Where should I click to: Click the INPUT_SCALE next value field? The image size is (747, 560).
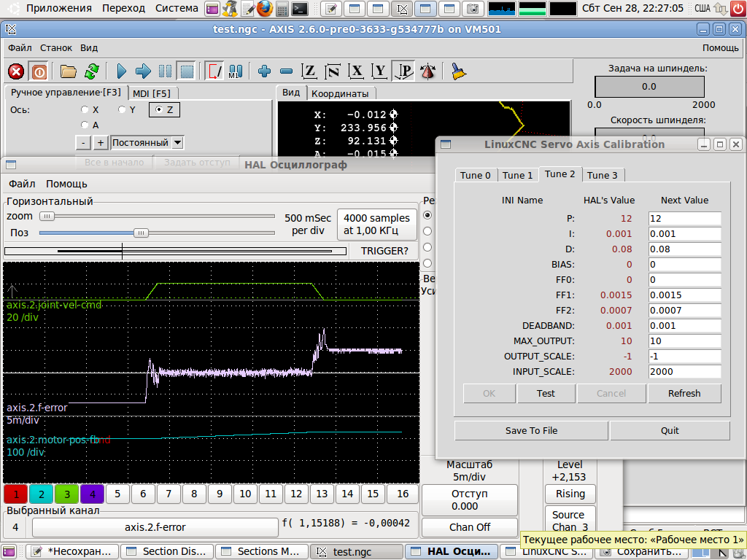click(684, 371)
